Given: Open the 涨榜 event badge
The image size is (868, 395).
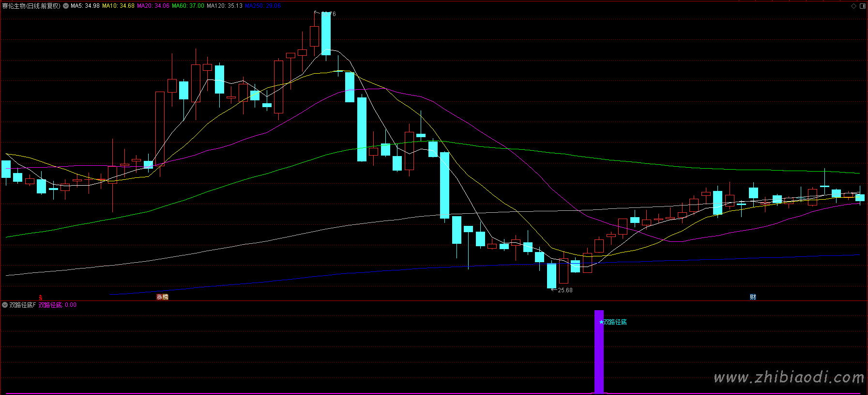Looking at the screenshot, I should [162, 297].
